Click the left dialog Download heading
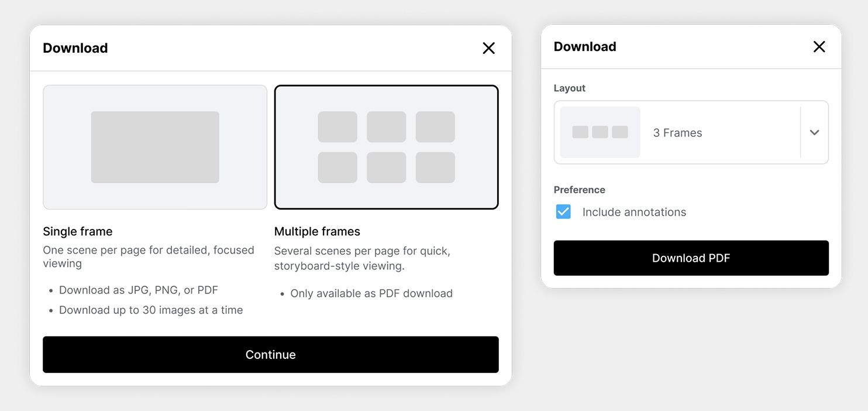This screenshot has height=411, width=868. click(x=75, y=47)
